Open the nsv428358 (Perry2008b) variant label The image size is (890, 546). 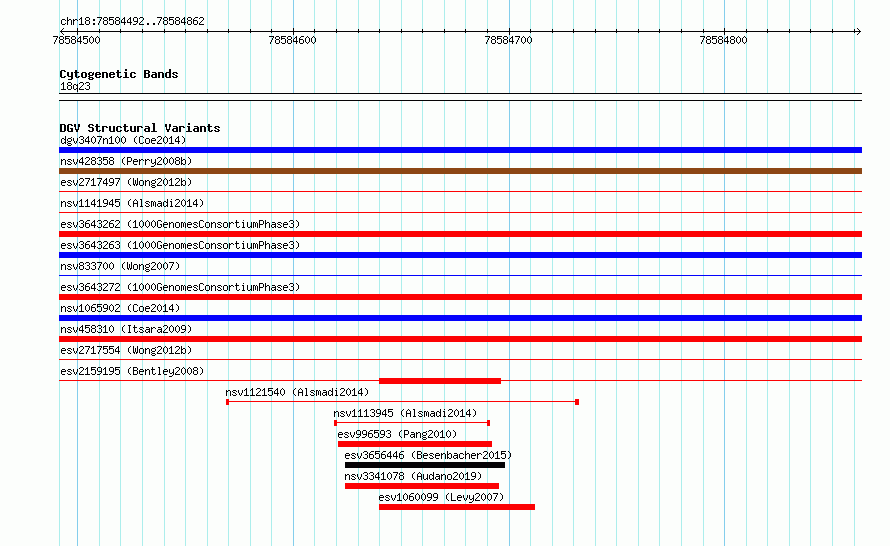[126, 161]
